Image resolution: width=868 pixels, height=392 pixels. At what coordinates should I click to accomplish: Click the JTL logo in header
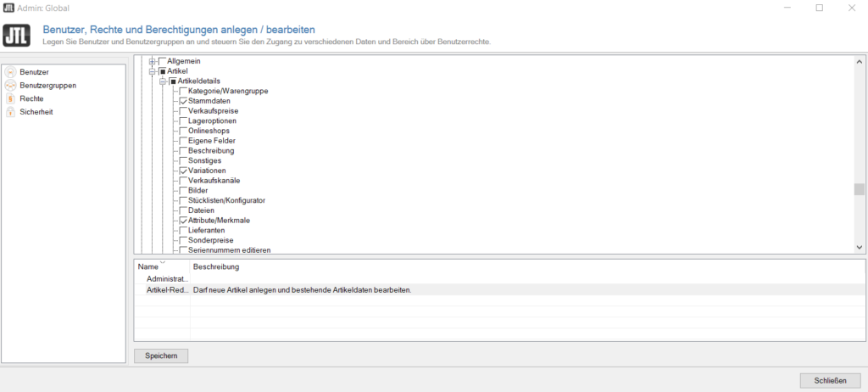[x=18, y=35]
